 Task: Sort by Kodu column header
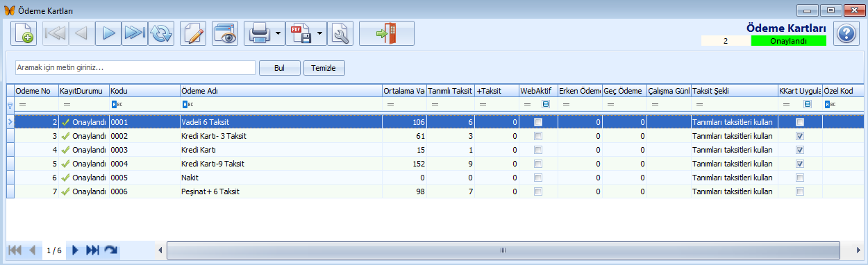tap(144, 91)
